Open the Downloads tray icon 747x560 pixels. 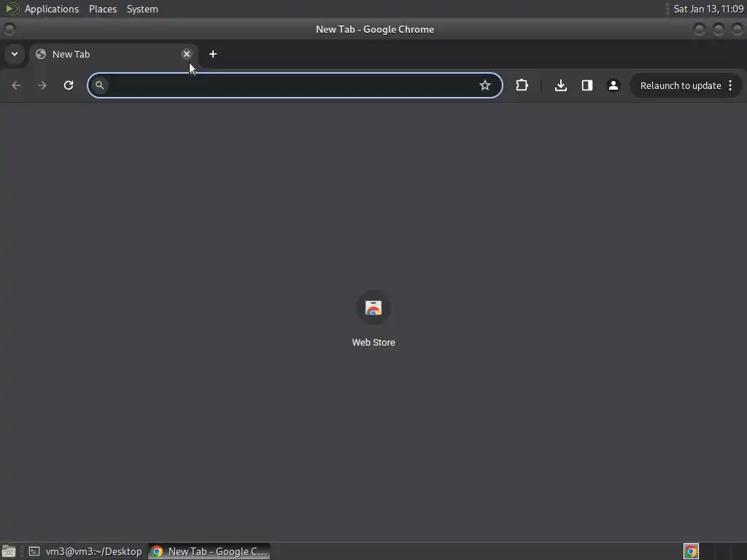[561, 85]
